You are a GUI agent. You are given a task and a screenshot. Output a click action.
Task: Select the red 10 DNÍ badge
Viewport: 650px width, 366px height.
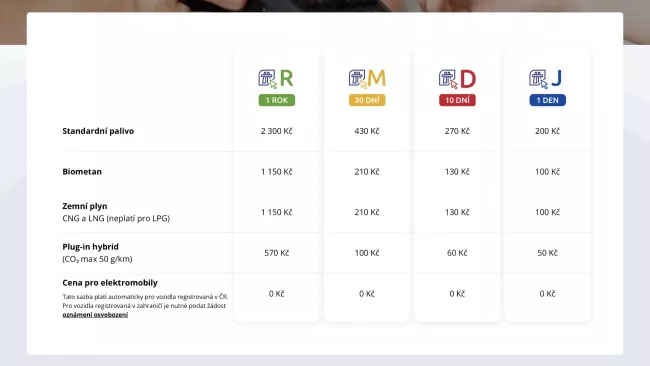pyautogui.click(x=457, y=100)
